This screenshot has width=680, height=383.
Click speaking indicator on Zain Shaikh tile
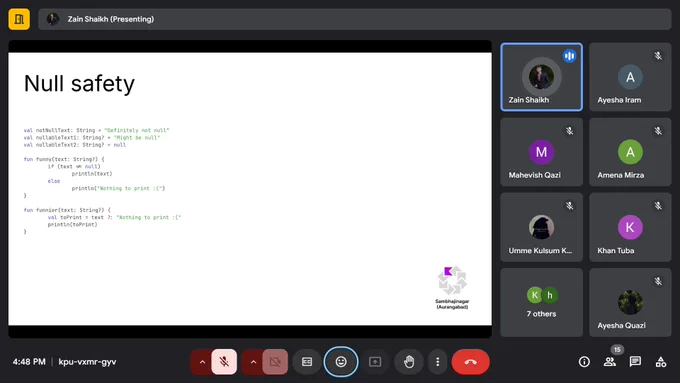569,56
